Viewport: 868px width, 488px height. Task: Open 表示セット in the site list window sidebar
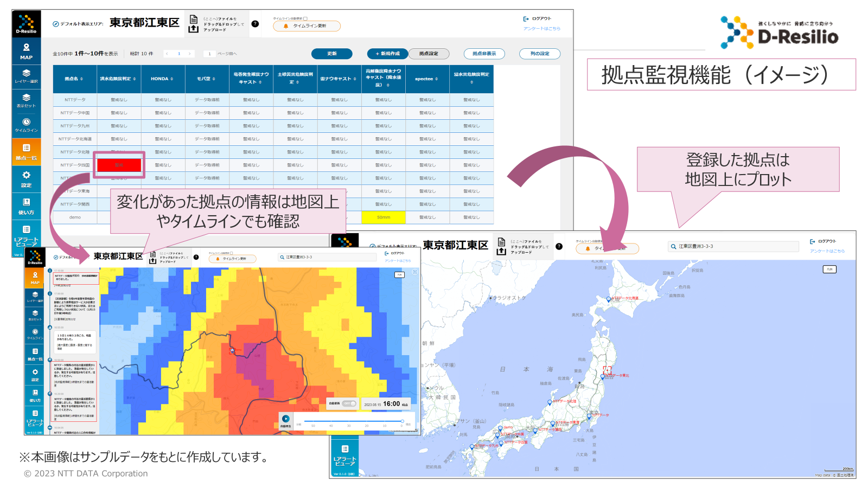pyautogui.click(x=26, y=101)
